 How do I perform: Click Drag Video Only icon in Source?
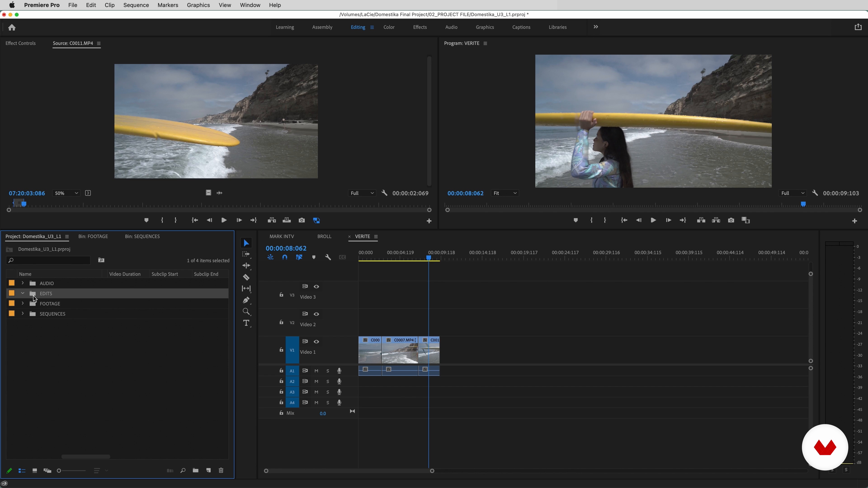point(208,193)
